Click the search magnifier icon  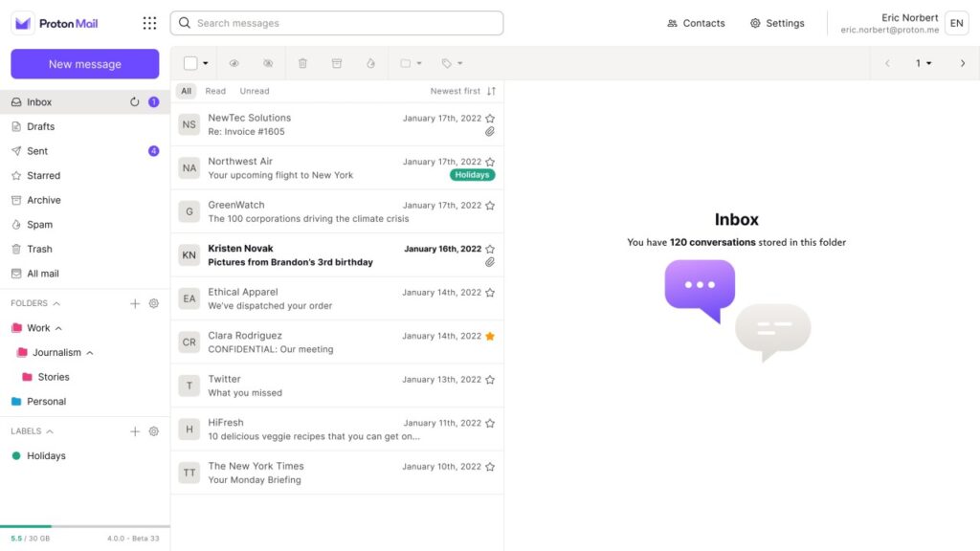pyautogui.click(x=185, y=23)
